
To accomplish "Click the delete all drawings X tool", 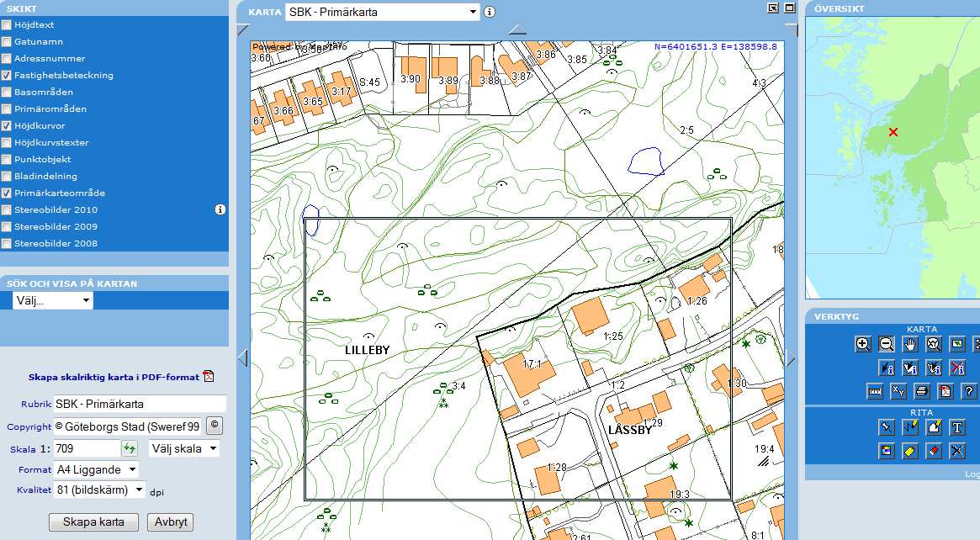I will pyautogui.click(x=957, y=451).
